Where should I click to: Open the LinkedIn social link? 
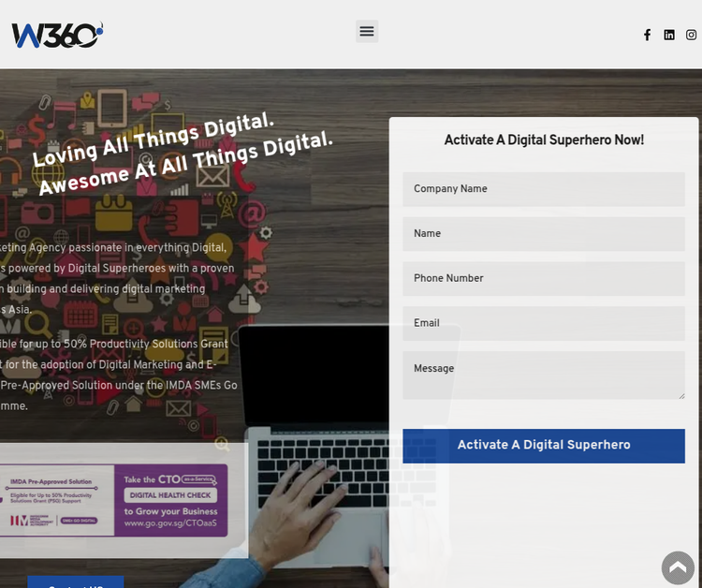[x=669, y=35]
